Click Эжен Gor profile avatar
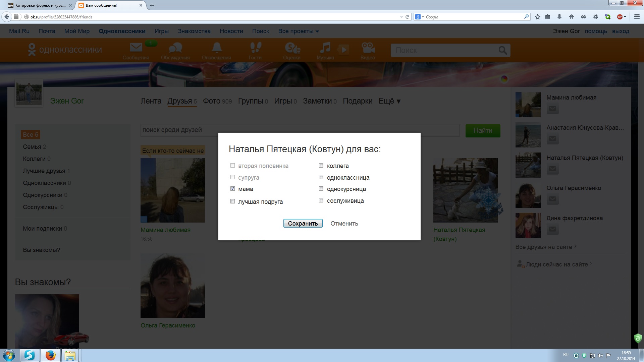The width and height of the screenshot is (644, 362). (29, 93)
